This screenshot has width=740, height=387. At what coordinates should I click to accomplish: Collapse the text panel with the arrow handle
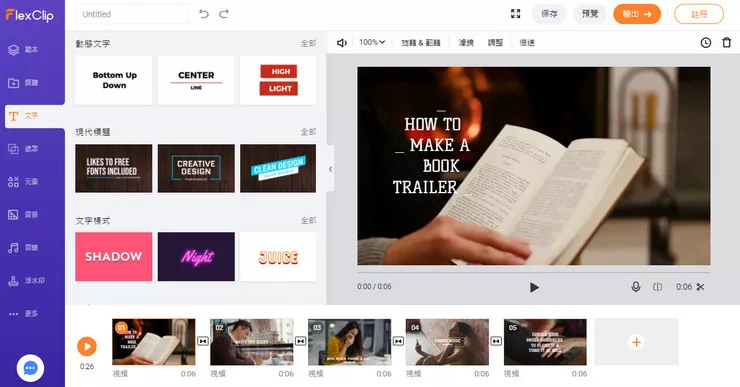point(330,168)
